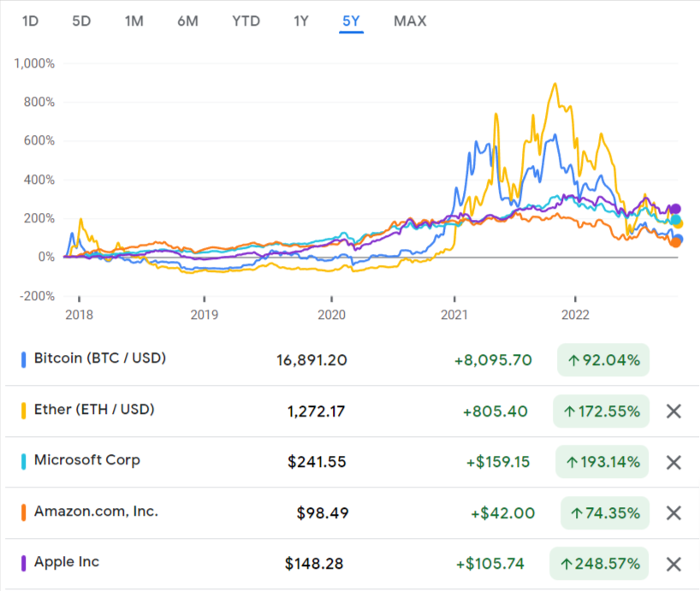Open the Amazon.com, Inc. stock entry
Viewport: 700px width, 591px height.
click(x=96, y=511)
